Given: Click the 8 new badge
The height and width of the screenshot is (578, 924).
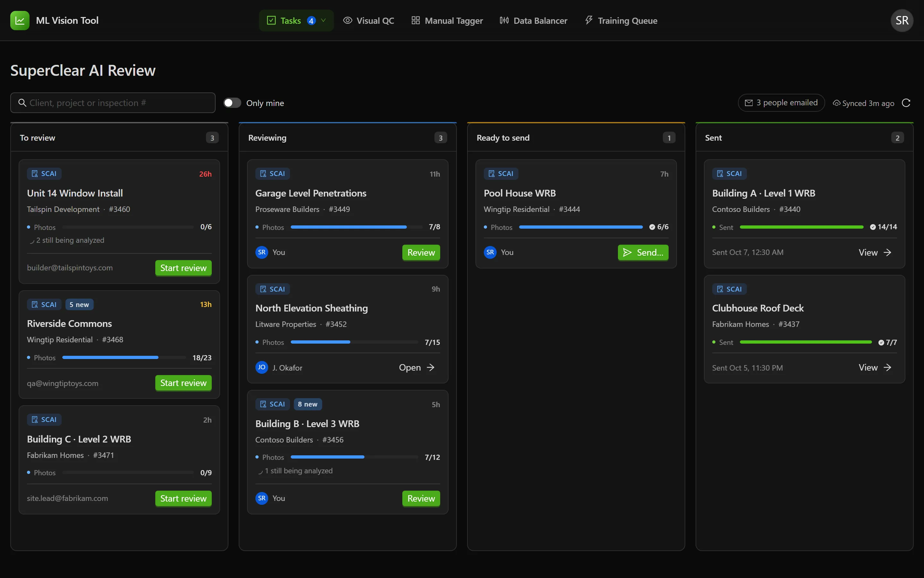Looking at the screenshot, I should pyautogui.click(x=307, y=404).
